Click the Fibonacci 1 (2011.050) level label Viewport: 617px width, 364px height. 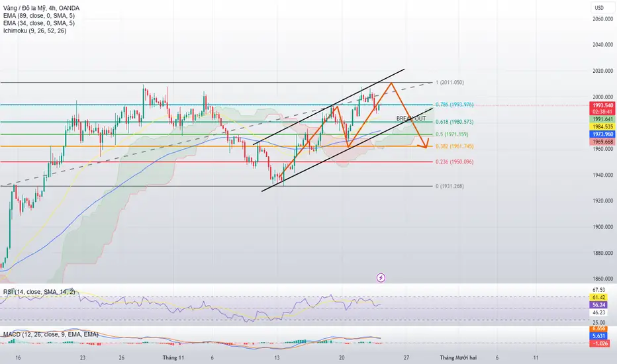[450, 82]
